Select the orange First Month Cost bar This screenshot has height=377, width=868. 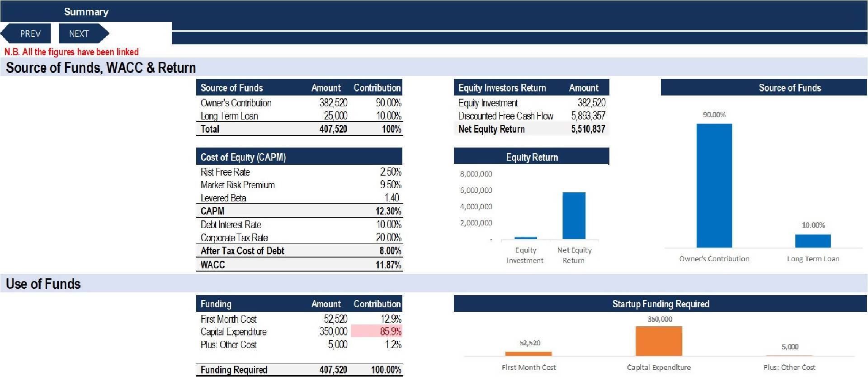pos(528,353)
